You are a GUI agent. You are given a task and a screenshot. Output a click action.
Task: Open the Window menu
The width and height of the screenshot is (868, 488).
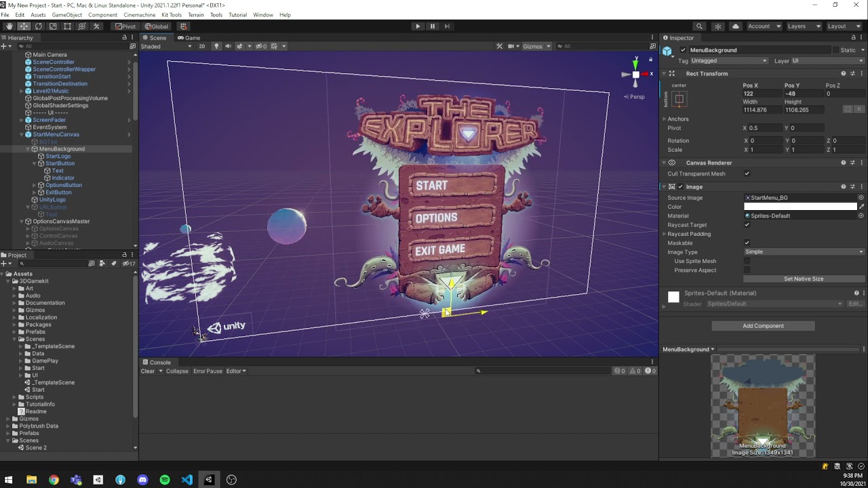click(x=263, y=15)
